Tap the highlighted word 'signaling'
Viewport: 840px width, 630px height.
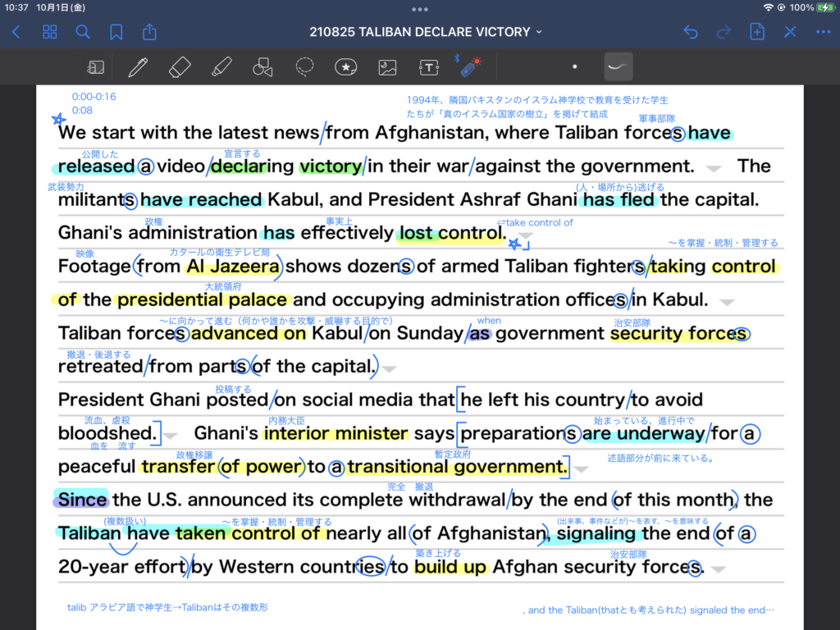[596, 533]
